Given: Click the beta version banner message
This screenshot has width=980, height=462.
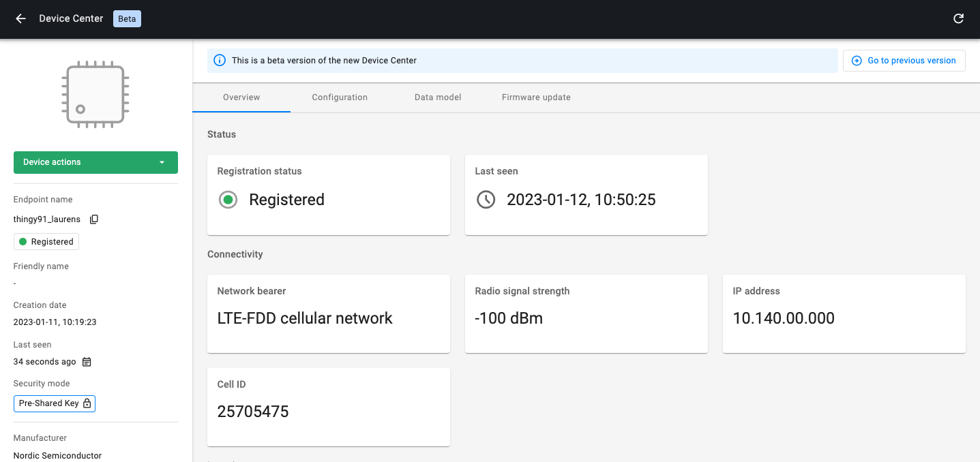Looking at the screenshot, I should [324, 61].
